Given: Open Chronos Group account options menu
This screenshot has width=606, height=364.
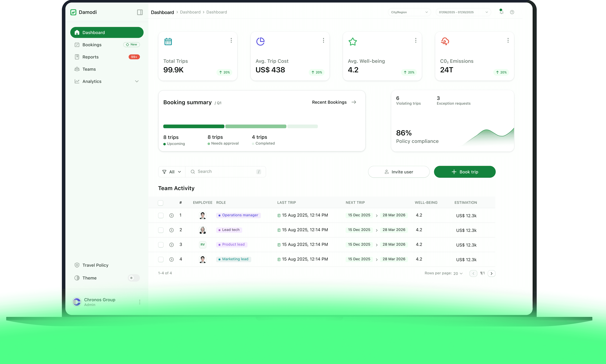Looking at the screenshot, I should click(x=140, y=302).
